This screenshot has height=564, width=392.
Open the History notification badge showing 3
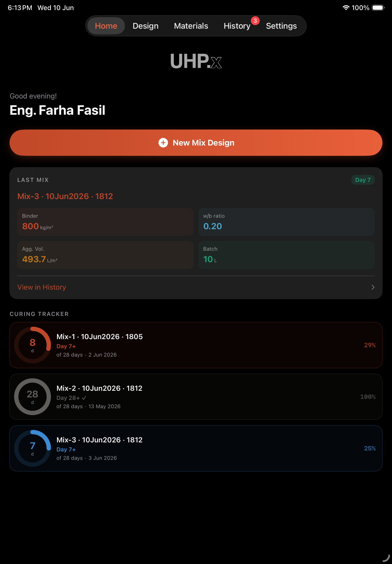[255, 21]
